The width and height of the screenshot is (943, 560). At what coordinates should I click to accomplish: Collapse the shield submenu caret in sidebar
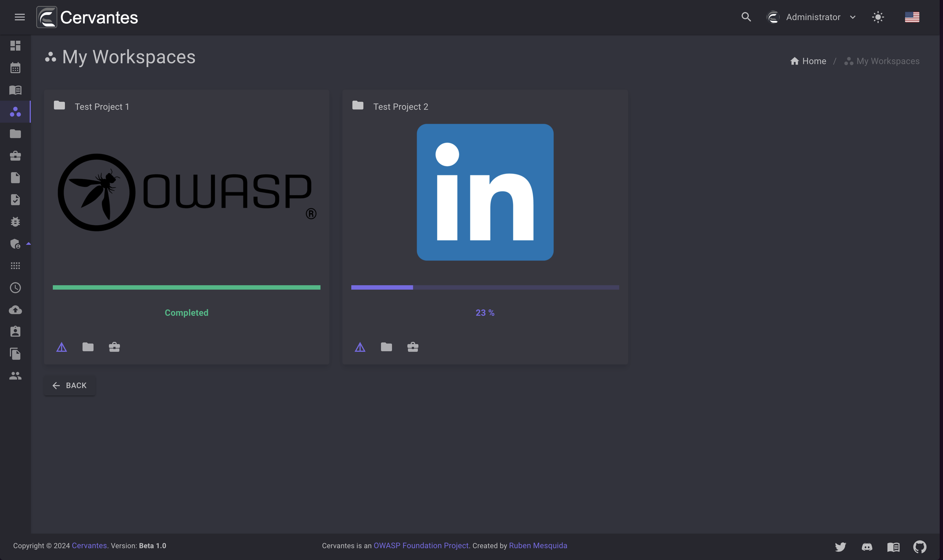click(28, 244)
